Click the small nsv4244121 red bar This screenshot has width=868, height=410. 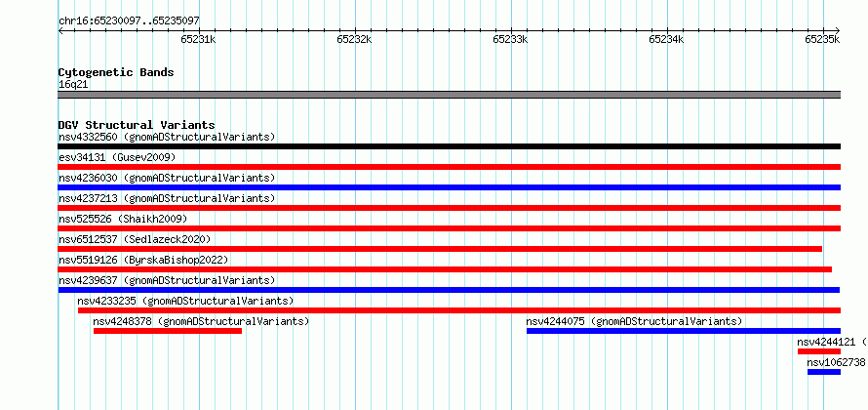coord(818,351)
